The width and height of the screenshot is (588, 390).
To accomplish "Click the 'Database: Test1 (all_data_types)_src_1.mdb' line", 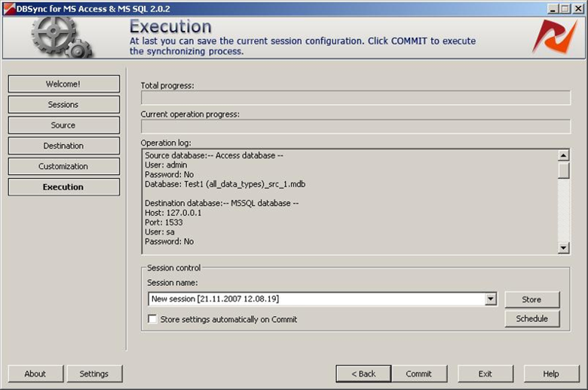I will (225, 184).
